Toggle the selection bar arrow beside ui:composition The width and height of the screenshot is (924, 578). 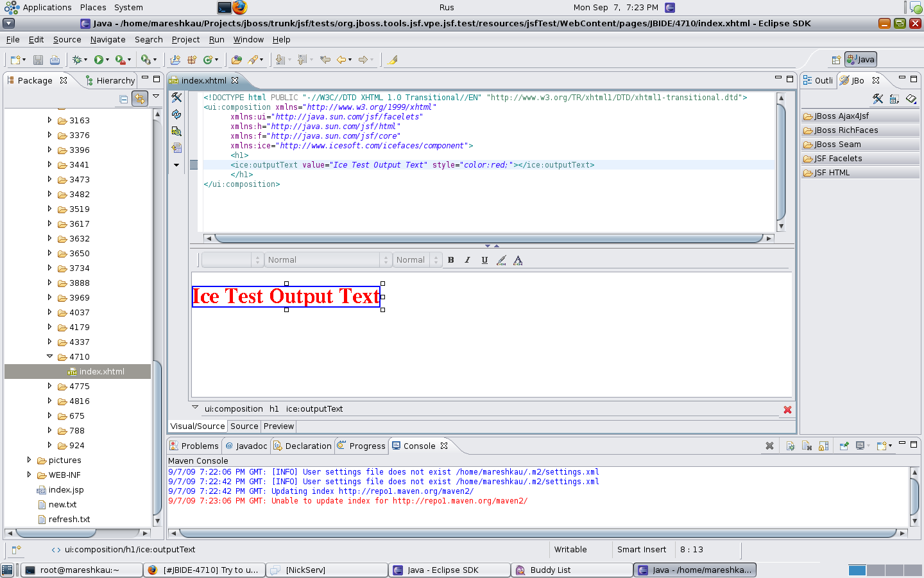point(195,408)
